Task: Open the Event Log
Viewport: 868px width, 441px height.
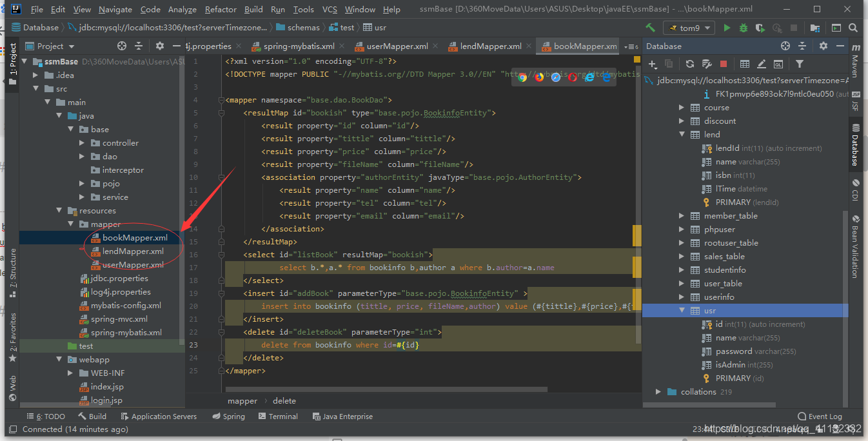Action: point(820,416)
